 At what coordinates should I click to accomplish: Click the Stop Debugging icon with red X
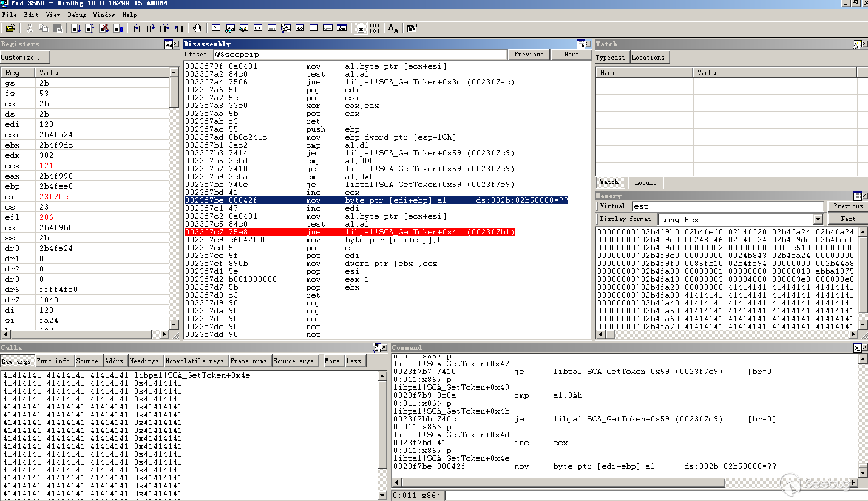click(104, 28)
